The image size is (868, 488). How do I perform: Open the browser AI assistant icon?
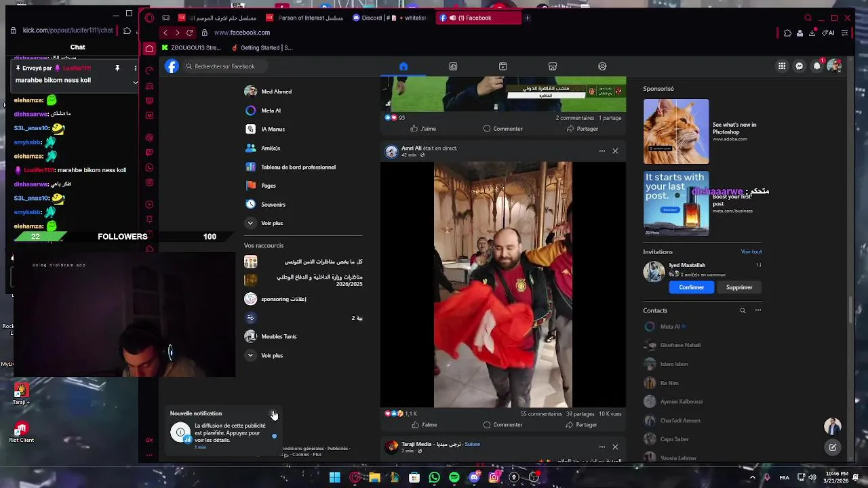[x=828, y=33]
